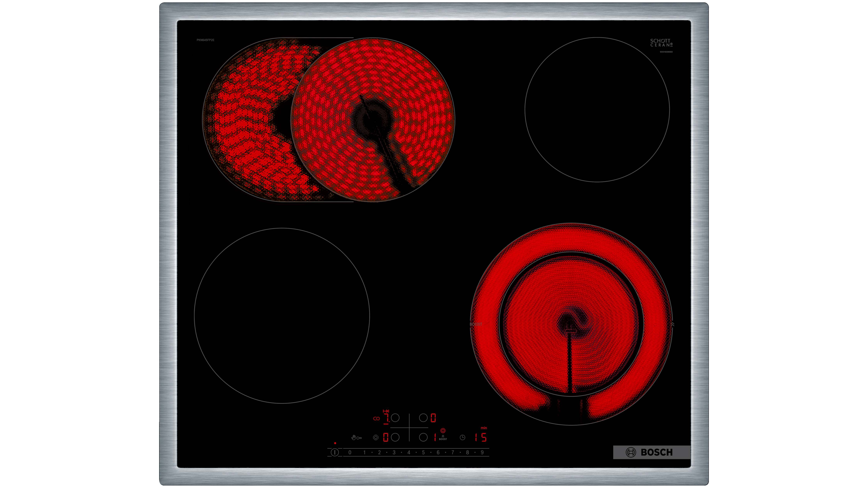Tap the 15 min timer display
Viewport: 868px width, 488px height.
click(x=481, y=437)
